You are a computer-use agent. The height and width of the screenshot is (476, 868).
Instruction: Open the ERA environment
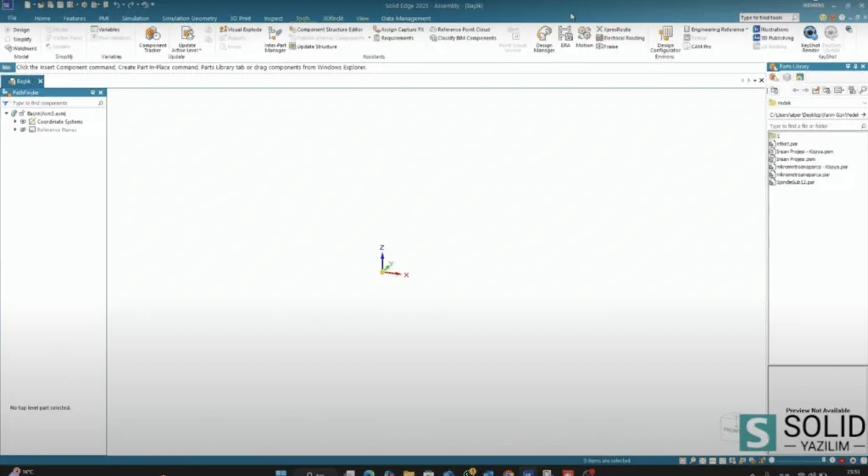tap(565, 37)
